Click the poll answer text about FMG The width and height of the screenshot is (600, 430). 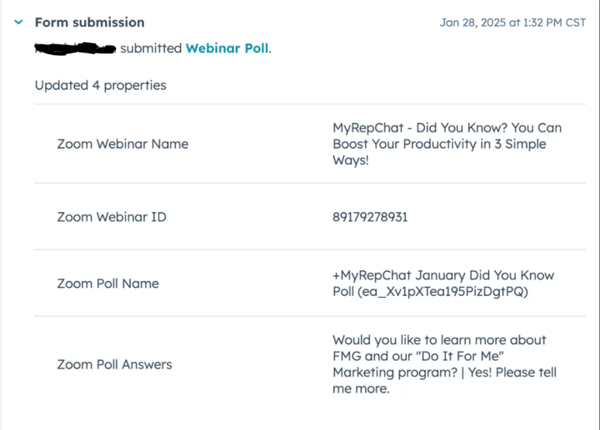coord(444,364)
